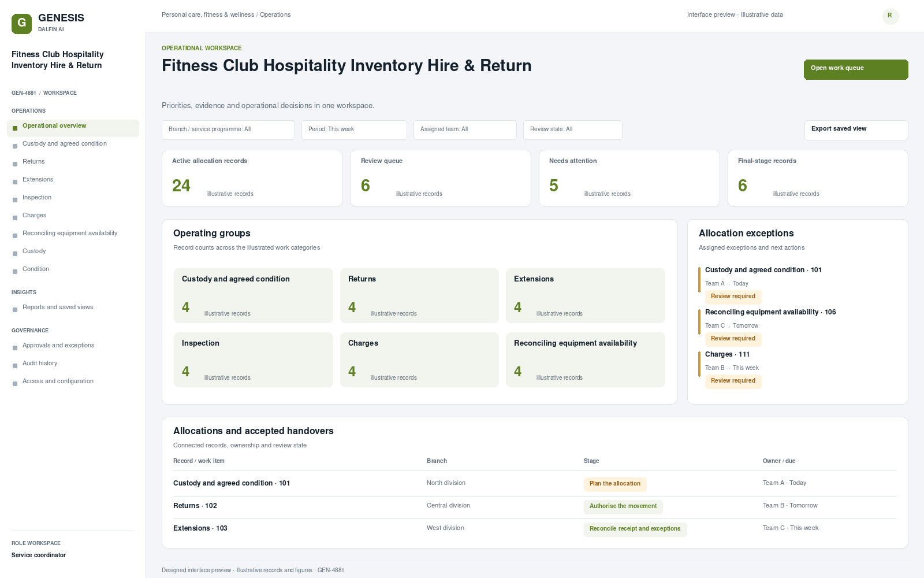Open the Extensions operating group tile
The width and height of the screenshot is (924, 578).
click(586, 295)
